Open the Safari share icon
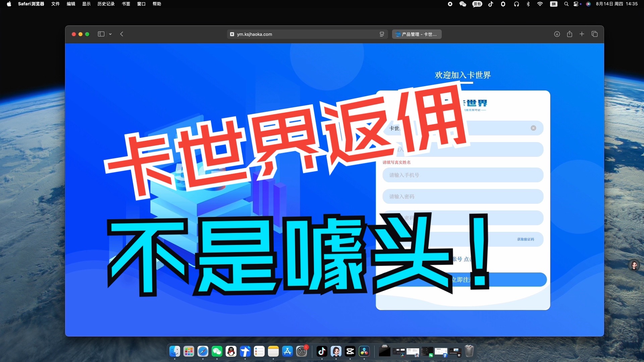Screen dimensions: 644x362 (570, 34)
